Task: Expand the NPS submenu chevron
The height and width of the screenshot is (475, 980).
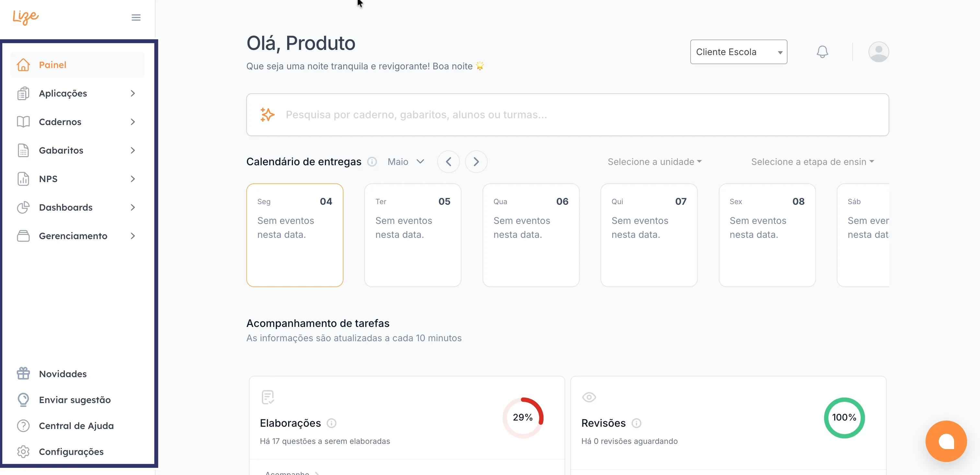Action: [x=133, y=179]
